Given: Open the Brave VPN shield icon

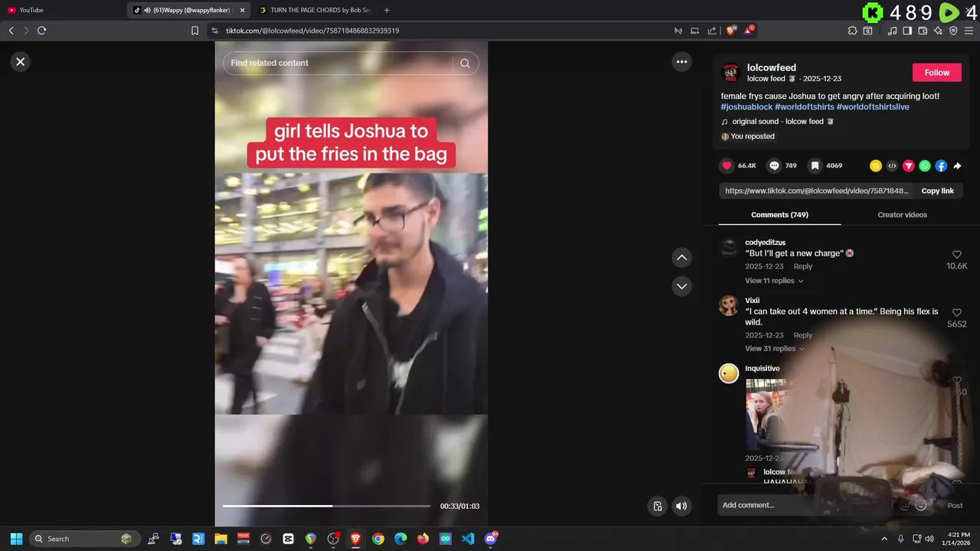Looking at the screenshot, I should (953, 31).
